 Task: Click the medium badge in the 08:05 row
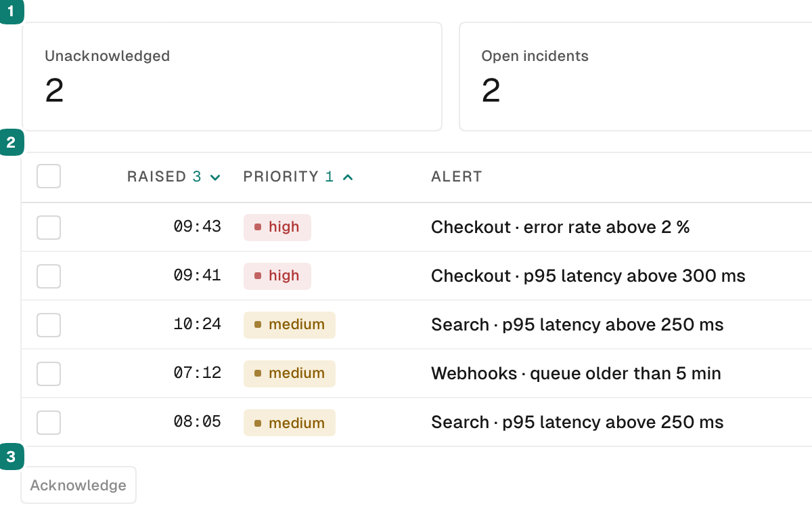click(x=290, y=423)
